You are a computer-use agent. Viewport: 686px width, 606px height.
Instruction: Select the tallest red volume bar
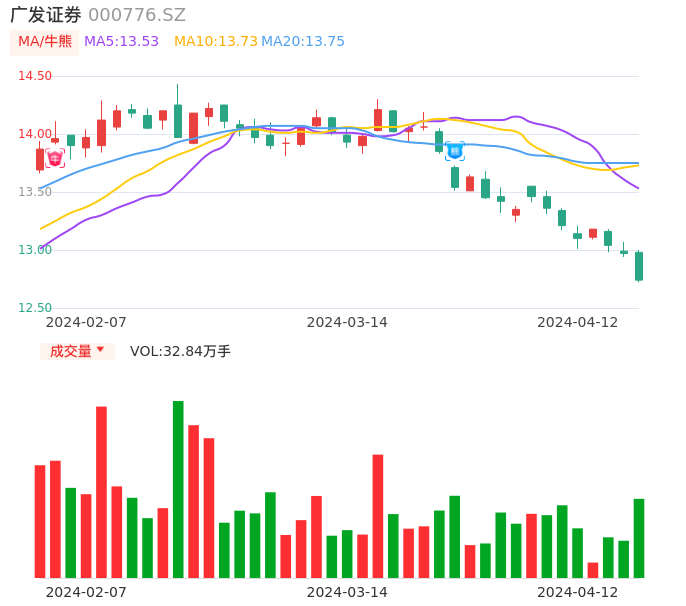pyautogui.click(x=102, y=492)
